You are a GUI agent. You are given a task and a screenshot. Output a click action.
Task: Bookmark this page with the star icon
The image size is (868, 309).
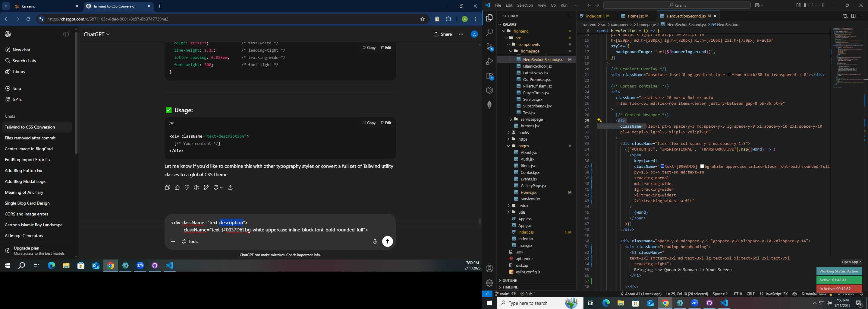click(x=423, y=19)
